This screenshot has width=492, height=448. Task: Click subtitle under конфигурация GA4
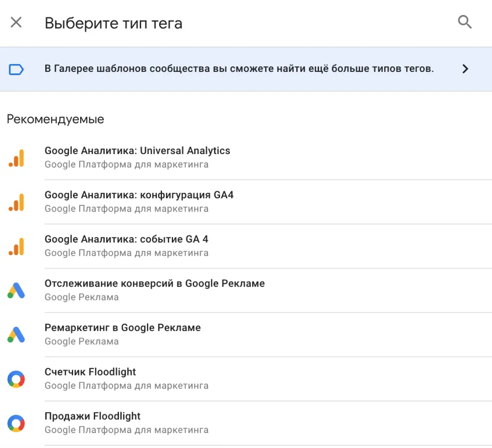tap(127, 208)
